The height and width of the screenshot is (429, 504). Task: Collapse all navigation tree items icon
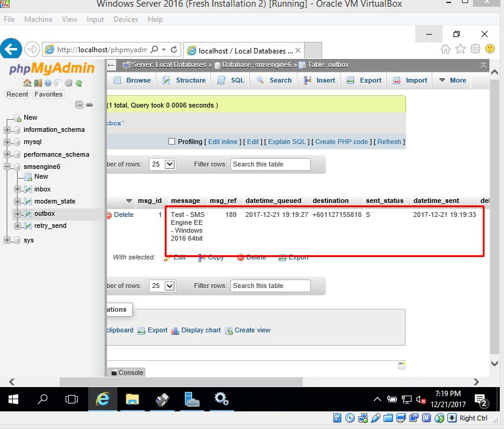click(79, 105)
